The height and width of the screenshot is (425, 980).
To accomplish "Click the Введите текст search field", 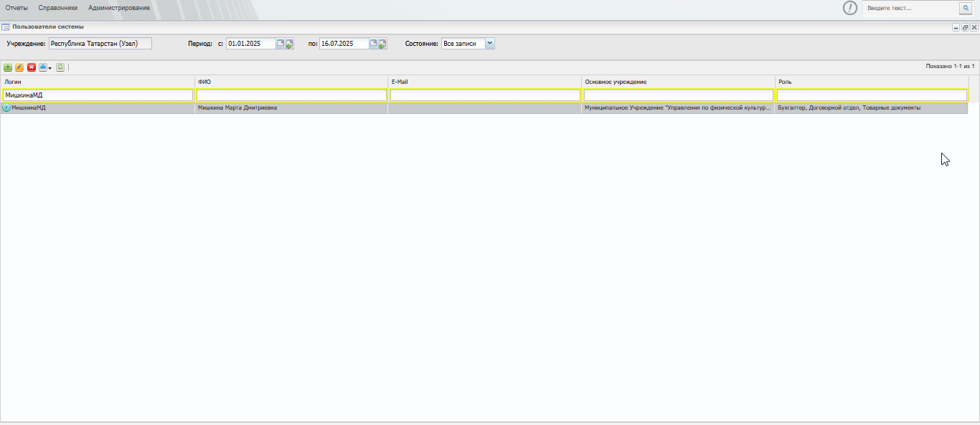I will (x=910, y=8).
